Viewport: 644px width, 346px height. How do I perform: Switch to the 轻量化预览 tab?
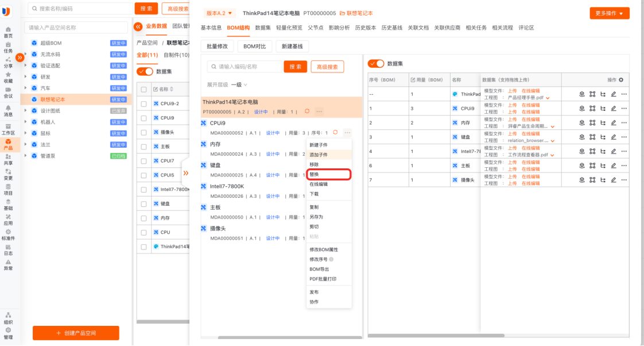(289, 28)
